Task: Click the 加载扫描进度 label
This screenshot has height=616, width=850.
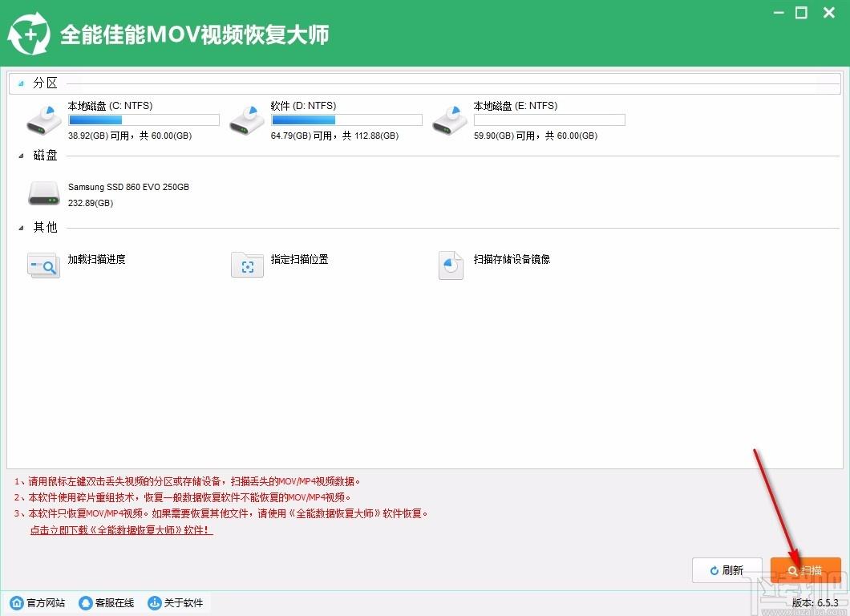Action: click(96, 259)
